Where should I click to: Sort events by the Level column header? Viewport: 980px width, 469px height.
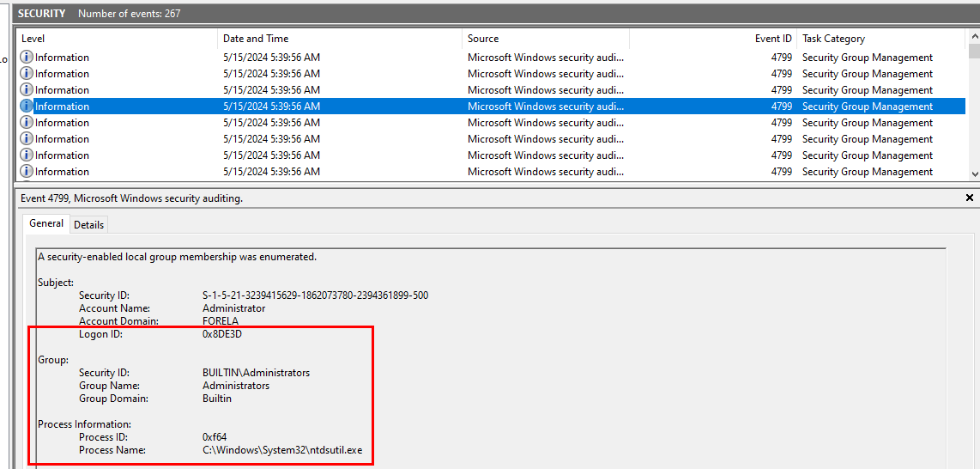pyautogui.click(x=116, y=39)
